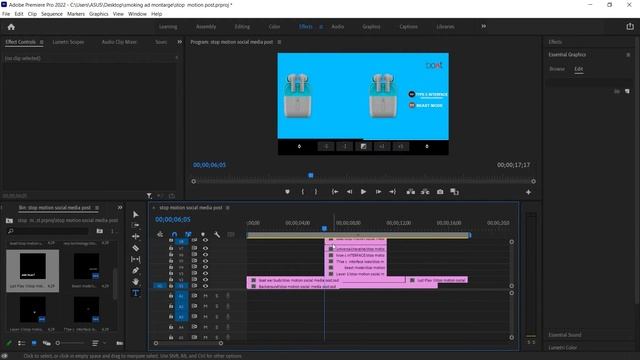Expand Project panel overflow chevron
Viewport: 640px width, 360px height.
[120, 208]
